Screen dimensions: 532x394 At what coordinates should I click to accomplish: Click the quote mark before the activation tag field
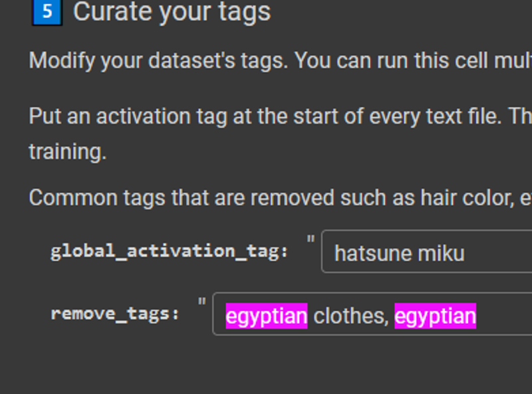tap(311, 239)
